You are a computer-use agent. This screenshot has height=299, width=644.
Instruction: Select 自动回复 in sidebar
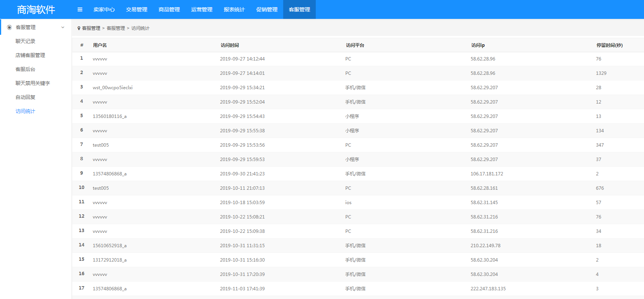25,97
